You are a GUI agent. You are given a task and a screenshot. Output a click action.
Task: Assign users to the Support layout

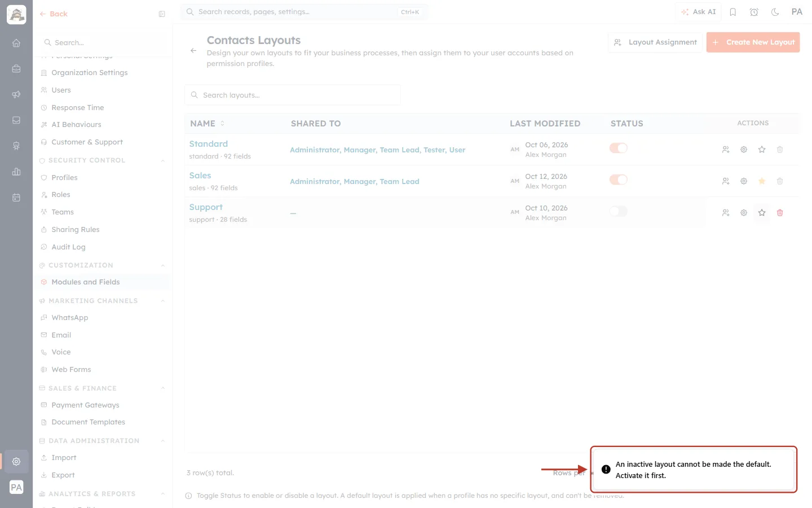[x=726, y=213]
